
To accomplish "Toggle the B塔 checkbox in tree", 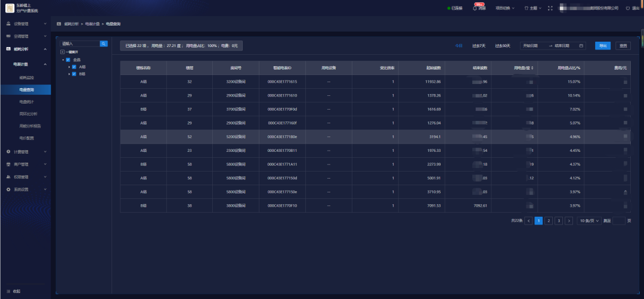I will click(74, 74).
